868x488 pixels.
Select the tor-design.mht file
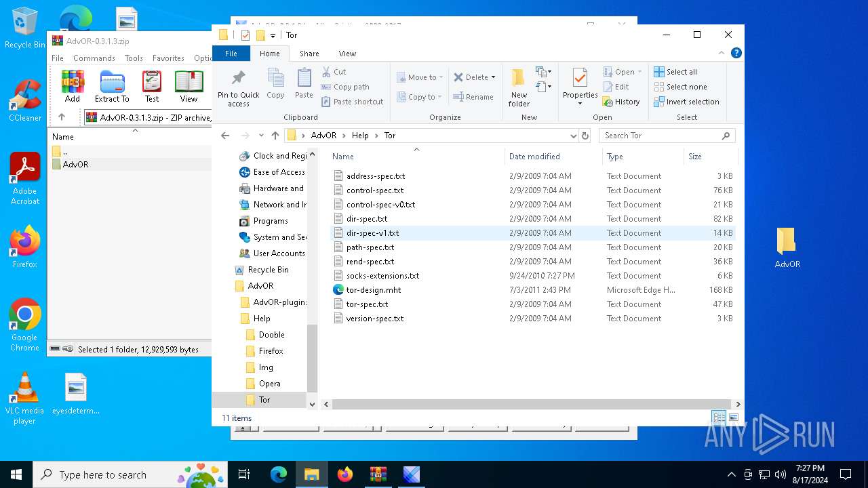[373, 290]
